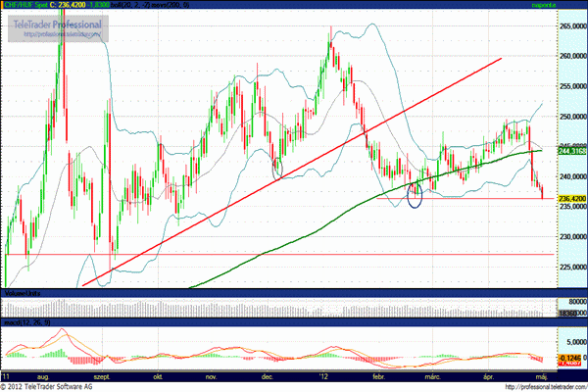Click the blue ellipse marker near February low
This screenshot has height=392, width=588.
click(414, 196)
